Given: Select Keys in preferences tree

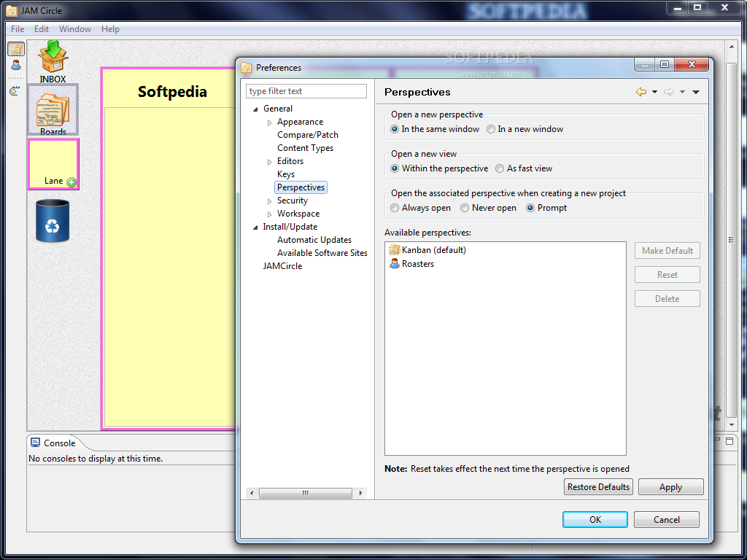Looking at the screenshot, I should tap(286, 174).
